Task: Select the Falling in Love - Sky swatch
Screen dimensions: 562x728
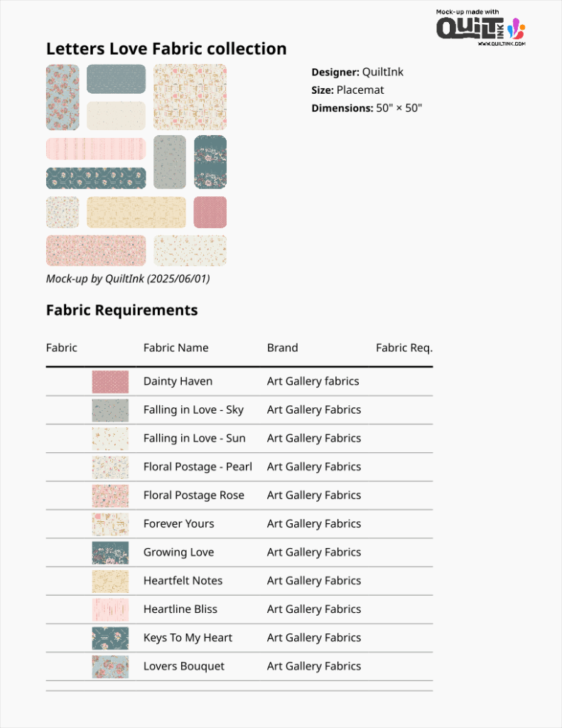Action: (x=110, y=410)
